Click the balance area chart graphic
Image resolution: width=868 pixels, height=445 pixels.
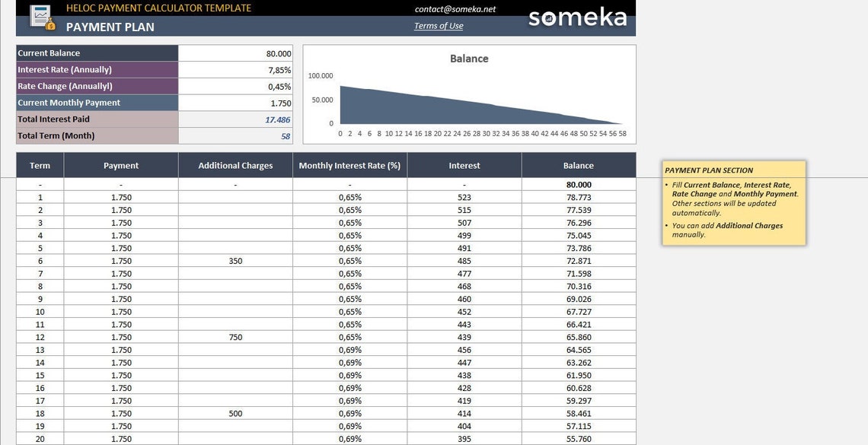[x=480, y=105]
